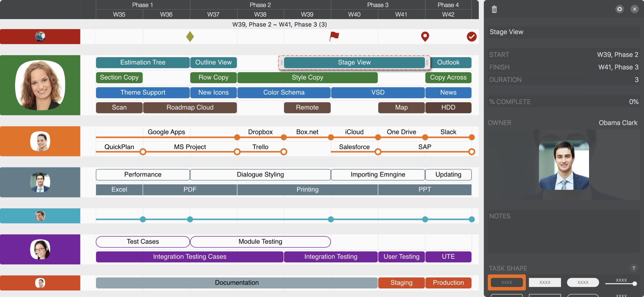Click the orange team member avatar
This screenshot has width=644, height=297.
(x=40, y=141)
